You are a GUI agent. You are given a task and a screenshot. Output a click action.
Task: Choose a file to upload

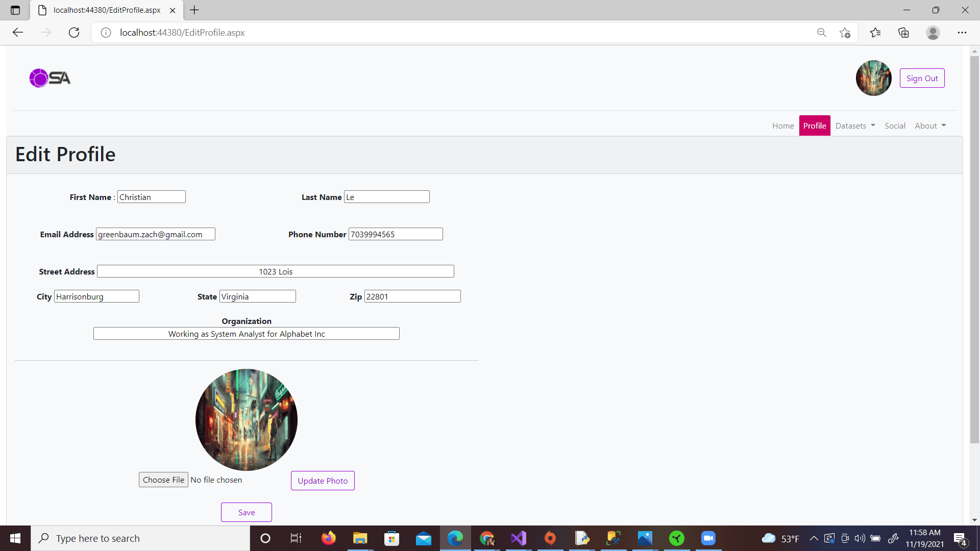pos(163,480)
